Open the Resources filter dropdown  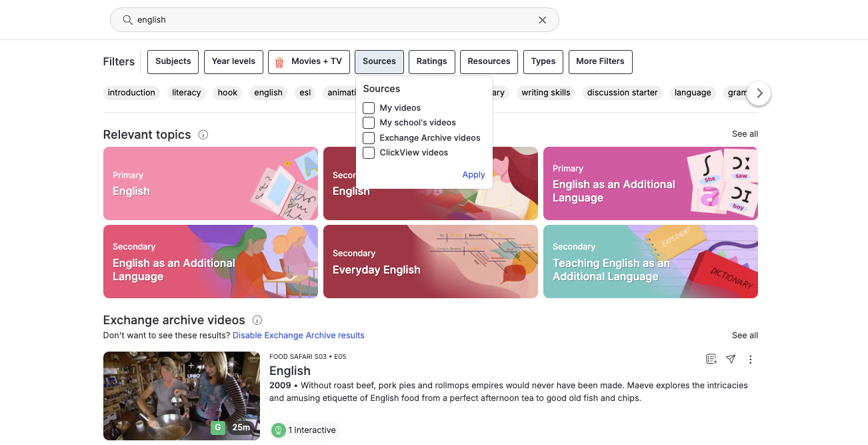coord(489,61)
